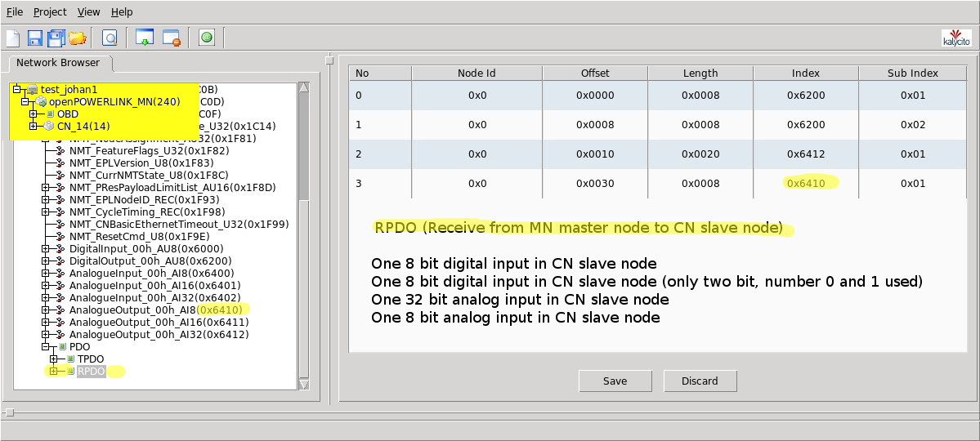Click the index icon beside NMT_EPLVersion_U8
980x441 pixels.
click(x=60, y=163)
